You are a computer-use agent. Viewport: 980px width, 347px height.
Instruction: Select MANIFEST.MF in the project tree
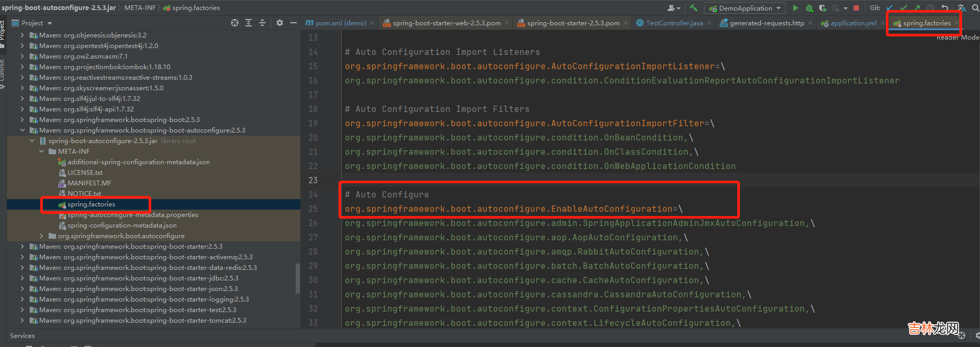(89, 183)
